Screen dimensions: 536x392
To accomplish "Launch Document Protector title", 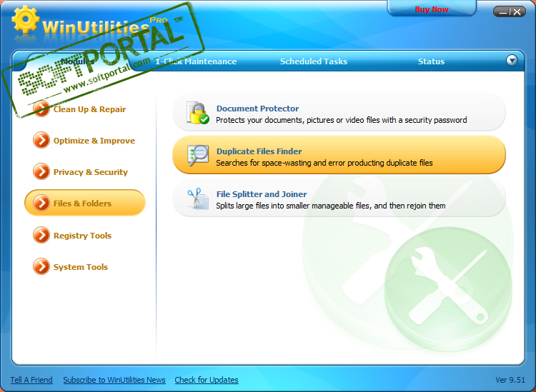I will 257,109.
